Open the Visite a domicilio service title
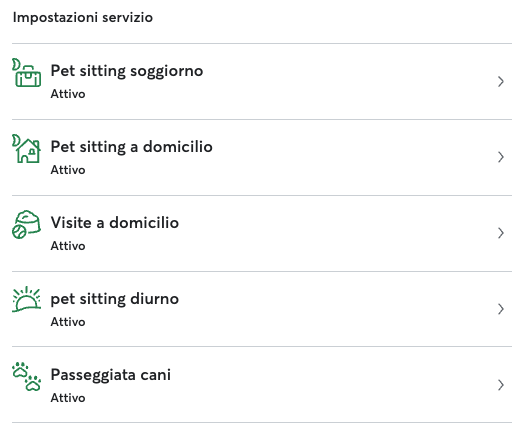This screenshot has height=443, width=532. 115,223
